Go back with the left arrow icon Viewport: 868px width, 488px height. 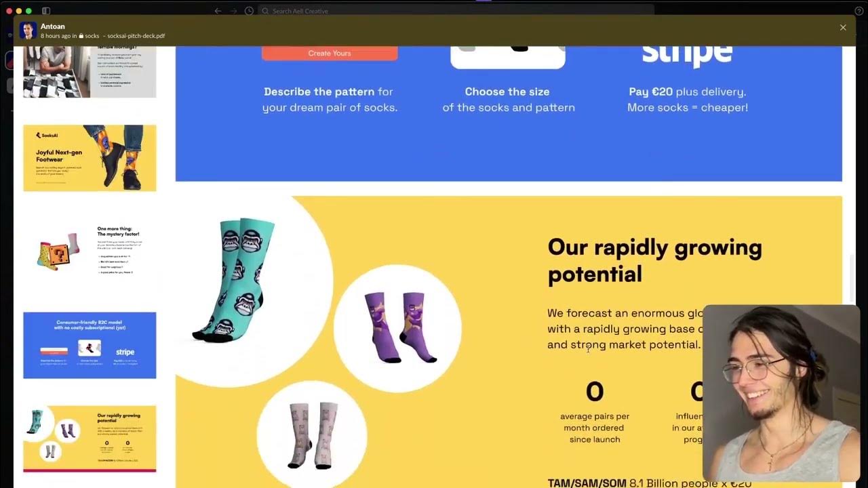pos(218,11)
